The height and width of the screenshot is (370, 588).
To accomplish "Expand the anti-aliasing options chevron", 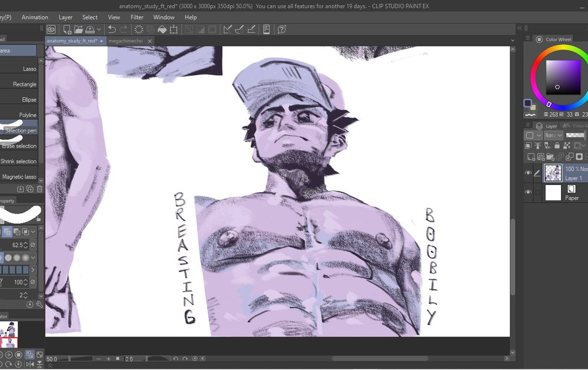I will 33,258.
